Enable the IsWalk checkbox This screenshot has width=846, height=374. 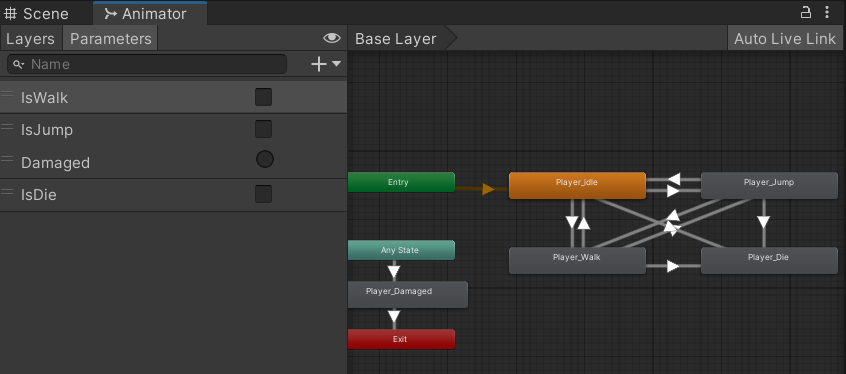263,97
